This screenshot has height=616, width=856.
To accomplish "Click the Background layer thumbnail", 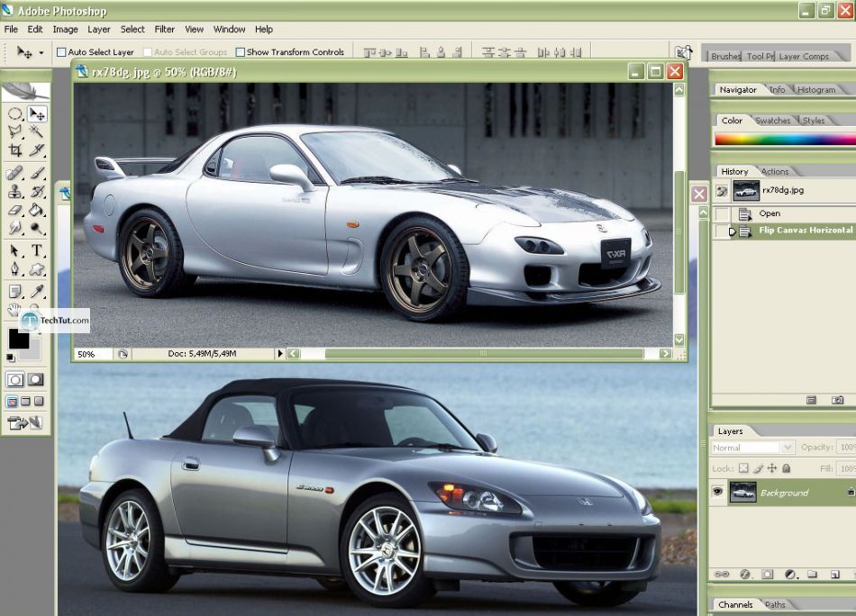I will click(743, 492).
